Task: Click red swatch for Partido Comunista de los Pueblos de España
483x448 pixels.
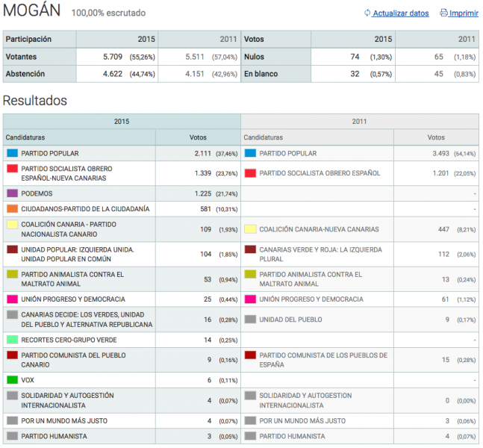Action: click(x=250, y=355)
